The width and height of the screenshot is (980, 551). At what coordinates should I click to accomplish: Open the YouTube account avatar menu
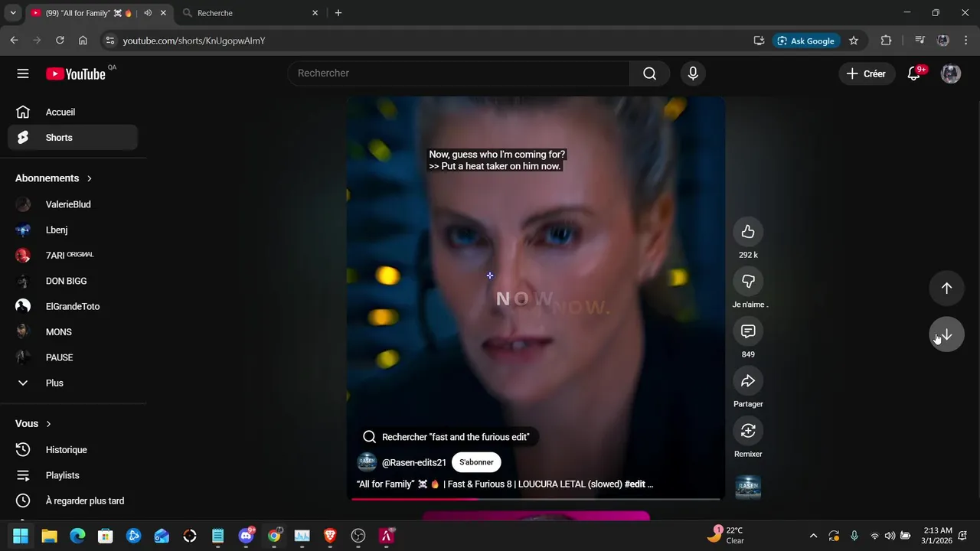(951, 73)
